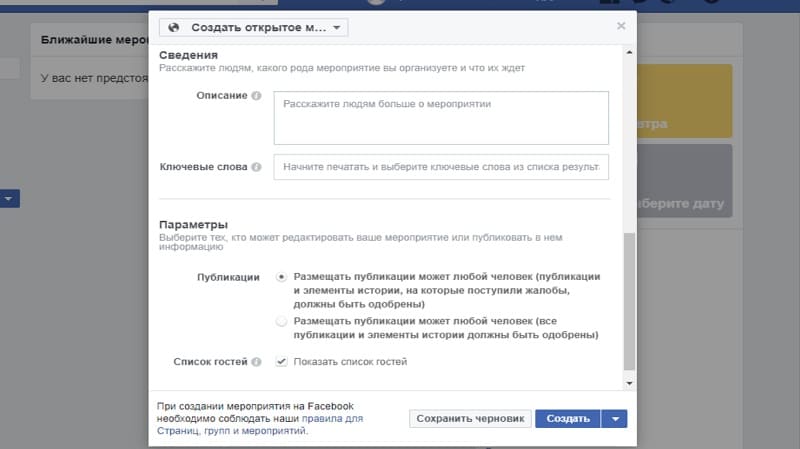800x449 pixels.
Task: Click the blue dropdown arrow button in the background page
Action: coord(10,198)
